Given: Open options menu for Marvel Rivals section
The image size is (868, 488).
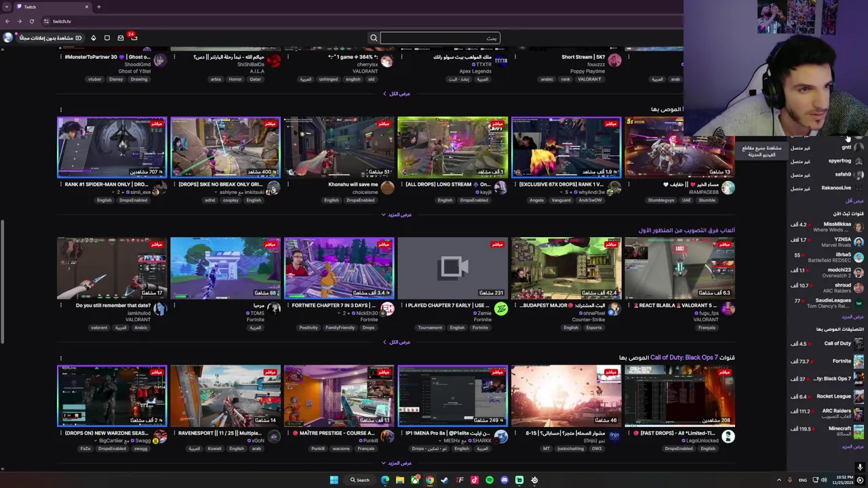Looking at the screenshot, I should pos(60,110).
